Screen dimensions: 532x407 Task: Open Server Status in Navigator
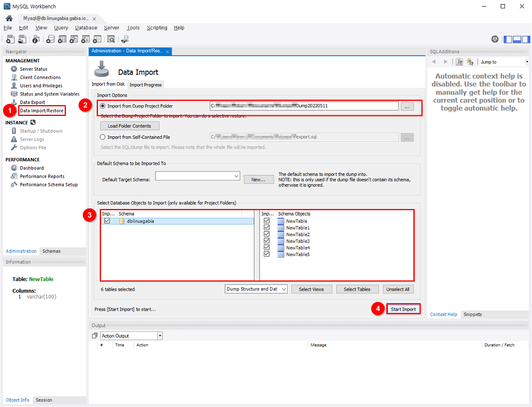(x=34, y=69)
